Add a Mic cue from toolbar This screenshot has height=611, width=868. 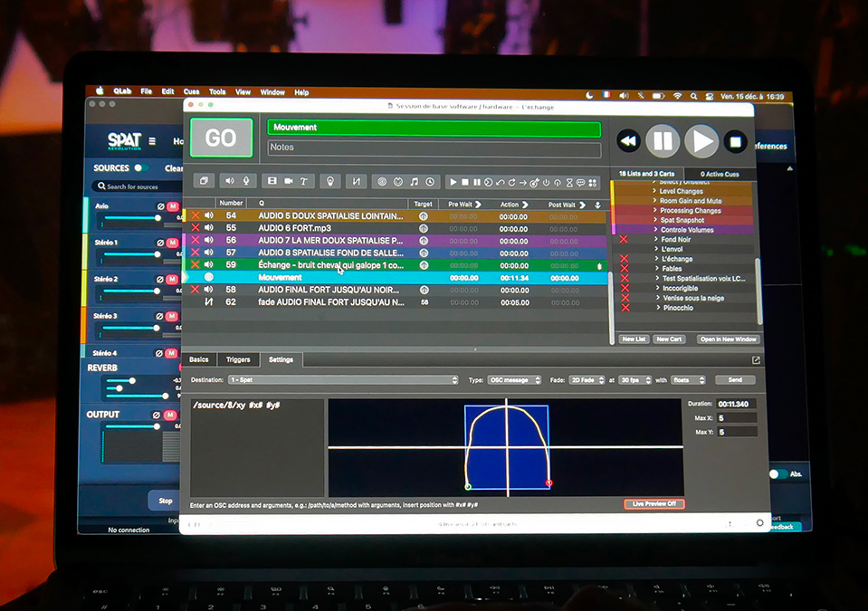pos(246,181)
